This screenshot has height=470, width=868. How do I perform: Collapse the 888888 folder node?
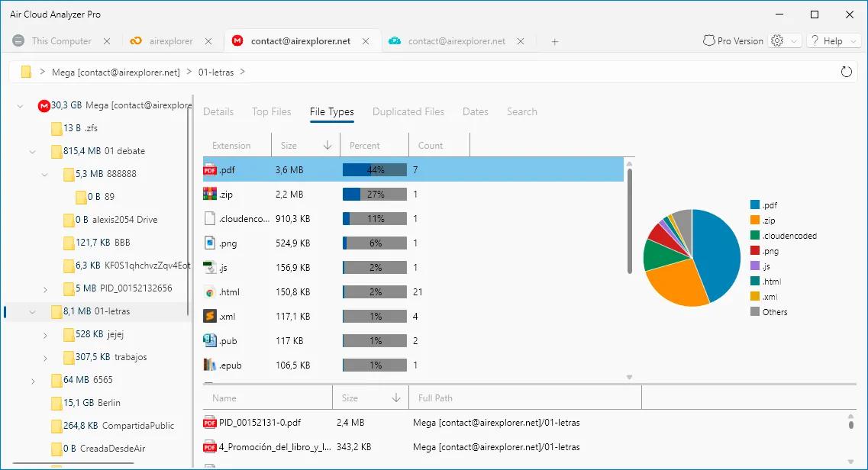tap(45, 175)
